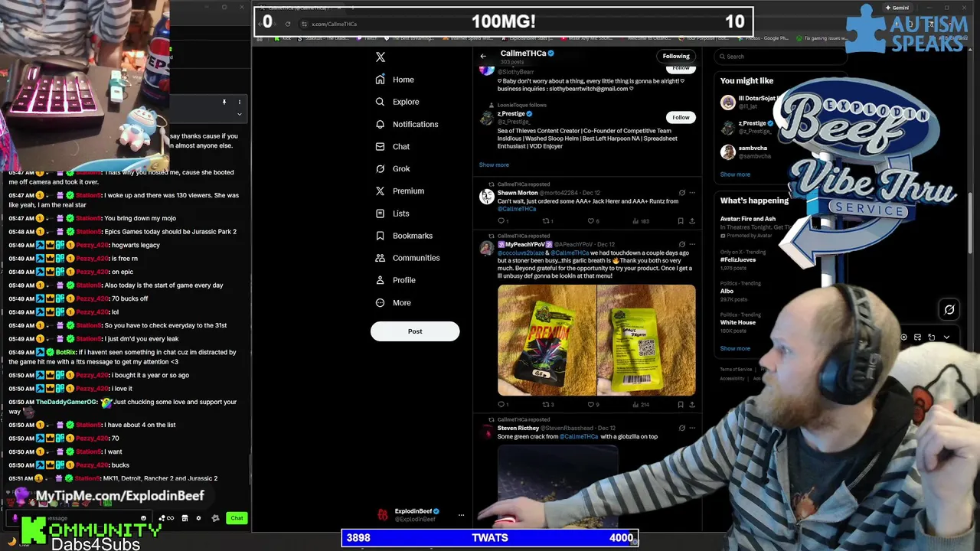Click the X search field
The height and width of the screenshot is (551, 980).
[x=781, y=57]
